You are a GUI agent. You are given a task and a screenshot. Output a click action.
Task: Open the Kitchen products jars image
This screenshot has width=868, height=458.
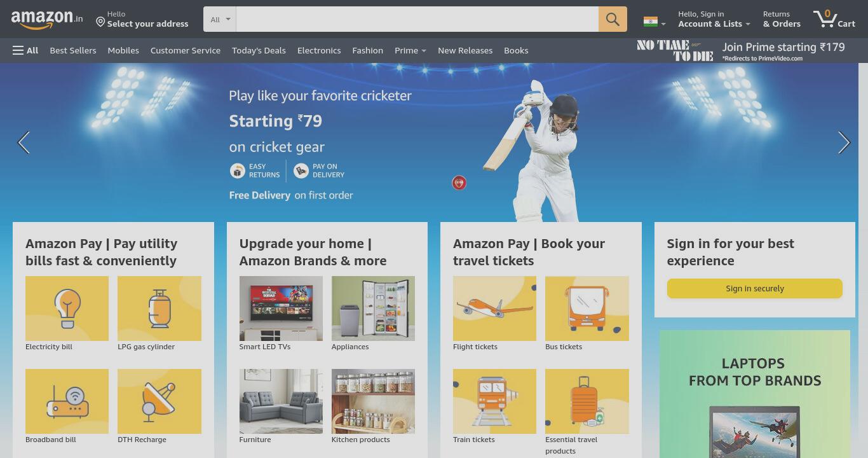373,401
